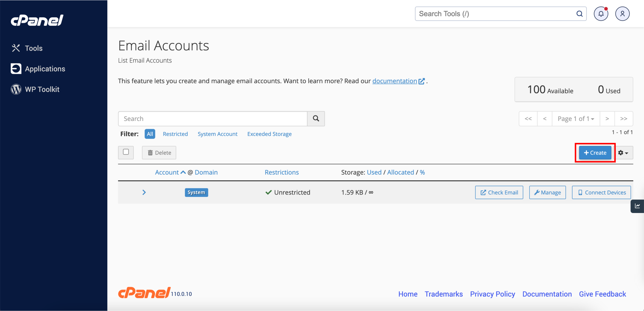Screen dimensions: 644x311
Task: Filter by Exceeded Storage
Action: point(269,134)
